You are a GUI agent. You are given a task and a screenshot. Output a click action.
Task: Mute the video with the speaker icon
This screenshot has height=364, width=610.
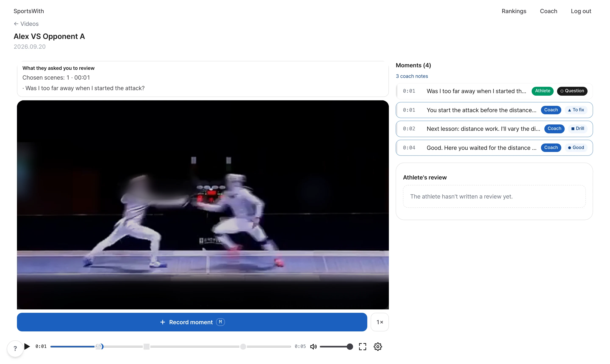[313, 346]
